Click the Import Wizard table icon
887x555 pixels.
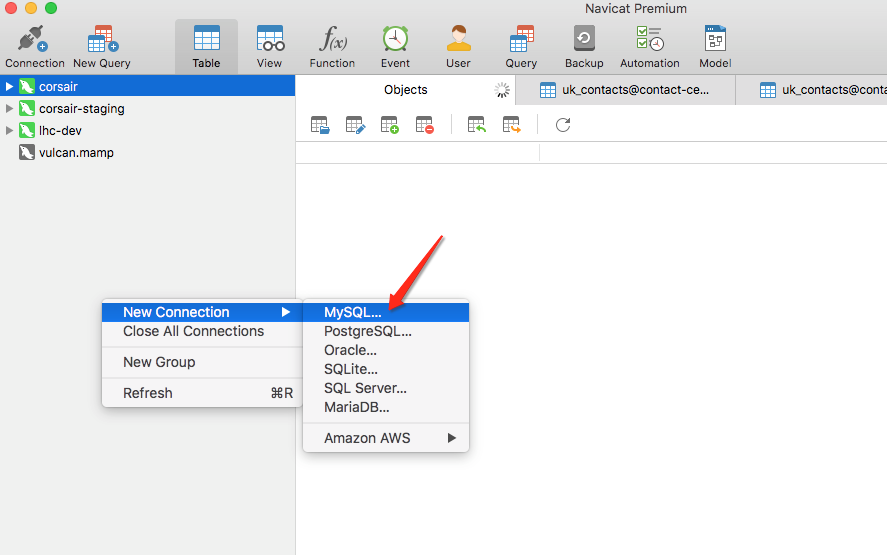(477, 124)
